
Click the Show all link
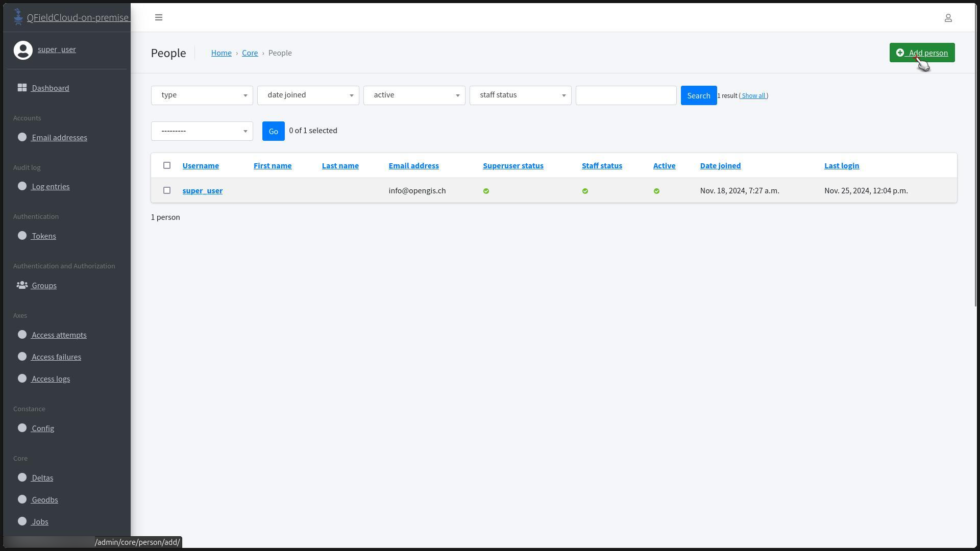pos(753,96)
